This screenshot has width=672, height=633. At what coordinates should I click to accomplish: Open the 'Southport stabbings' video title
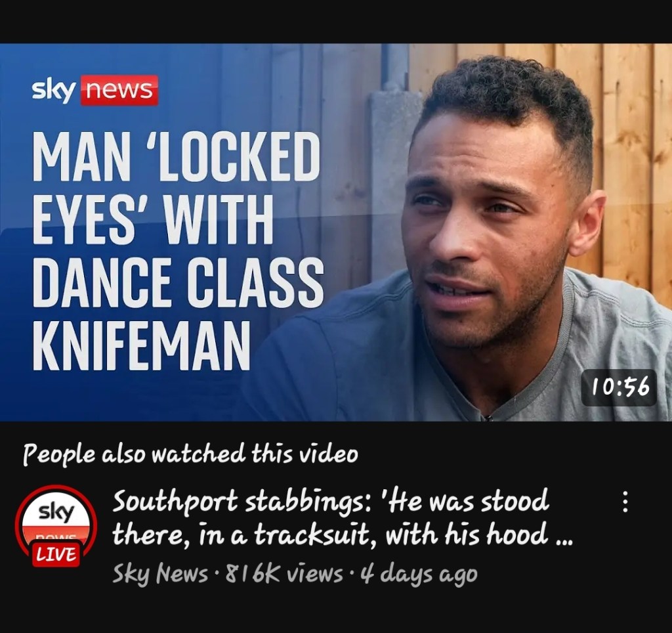tap(342, 517)
